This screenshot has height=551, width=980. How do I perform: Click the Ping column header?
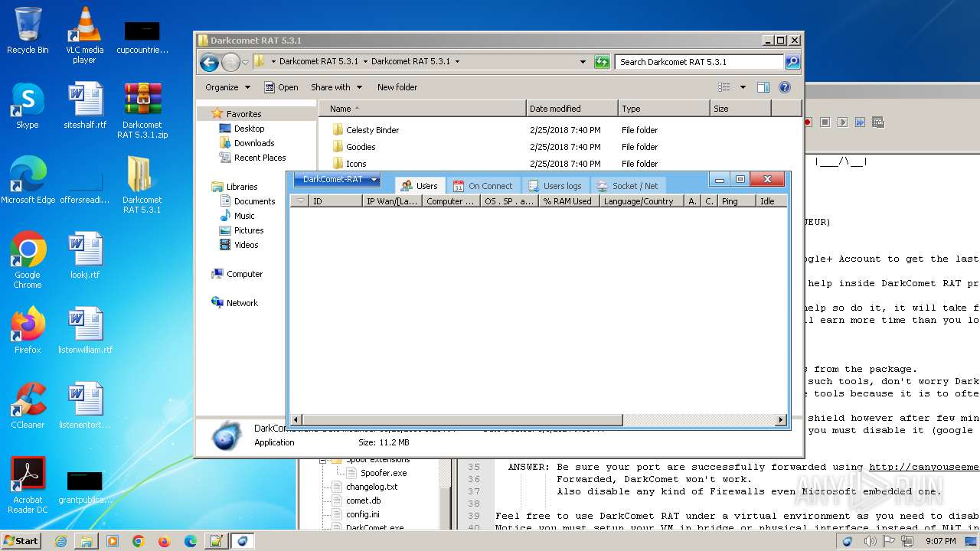tap(736, 201)
